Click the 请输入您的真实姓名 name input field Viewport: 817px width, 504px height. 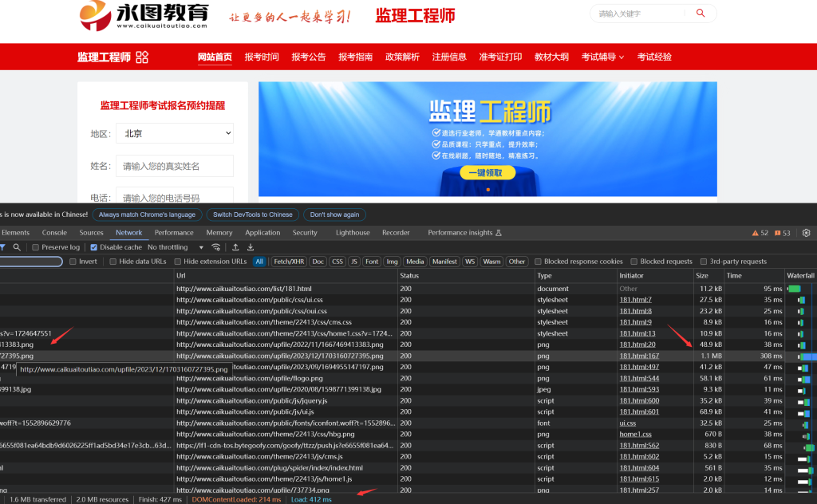[x=174, y=166]
